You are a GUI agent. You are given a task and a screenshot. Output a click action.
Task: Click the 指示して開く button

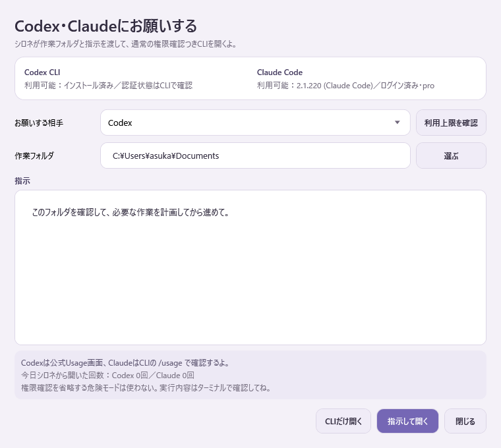pos(407,421)
